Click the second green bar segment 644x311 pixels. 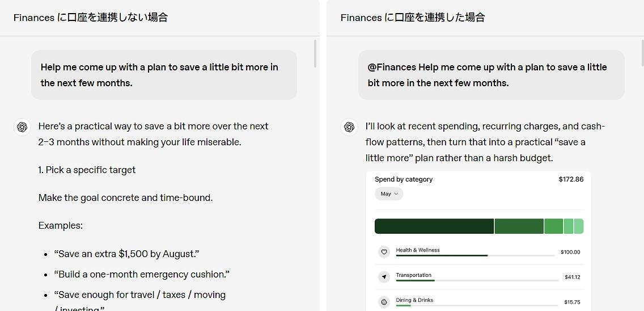[519, 226]
